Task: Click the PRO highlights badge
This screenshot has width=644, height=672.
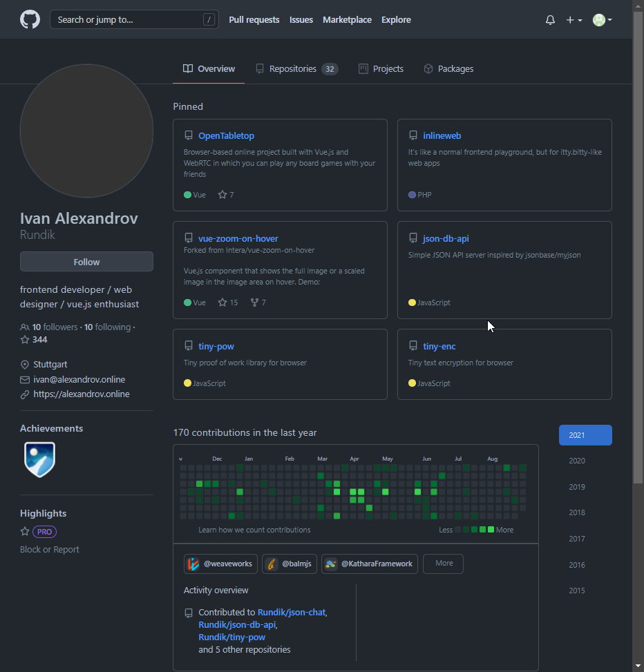Action: click(x=45, y=532)
